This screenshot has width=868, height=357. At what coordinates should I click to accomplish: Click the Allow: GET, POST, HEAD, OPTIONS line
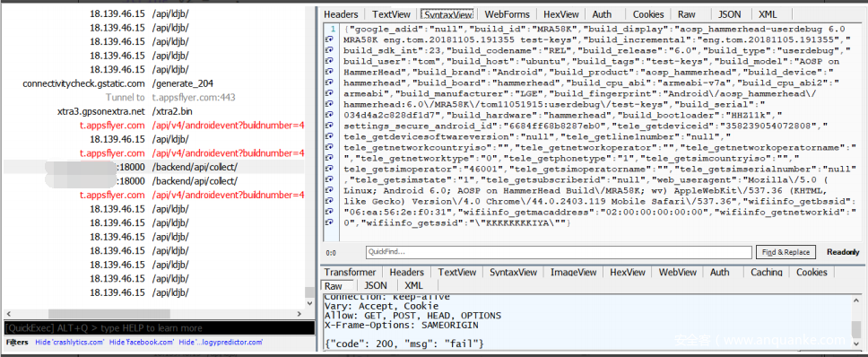[x=412, y=316]
